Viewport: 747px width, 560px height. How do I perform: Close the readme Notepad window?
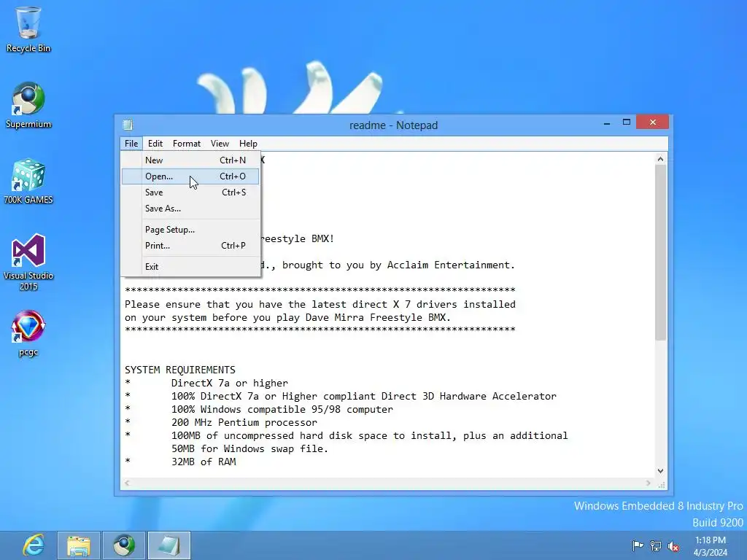(x=652, y=122)
